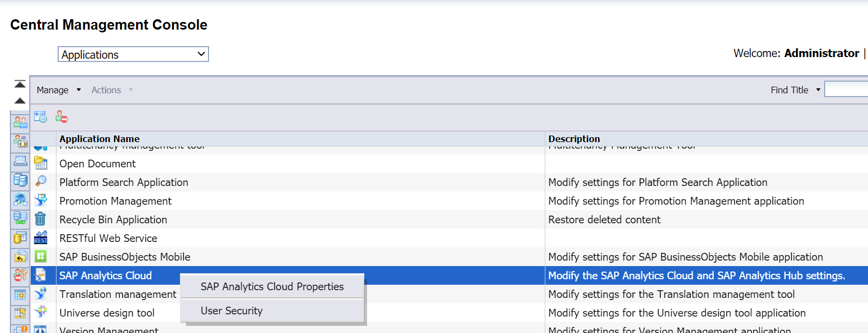Click the scroll-to-top arrow with bar
Screen dimensions: 868x333
20,84
